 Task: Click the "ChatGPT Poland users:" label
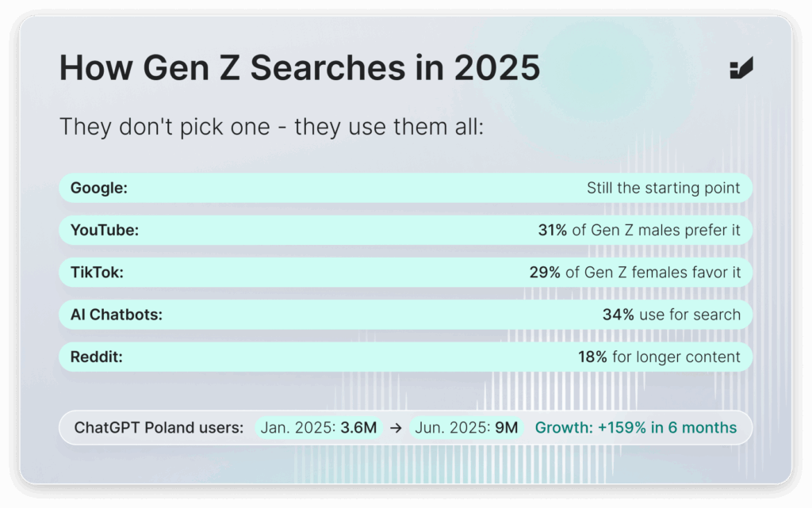(x=159, y=428)
